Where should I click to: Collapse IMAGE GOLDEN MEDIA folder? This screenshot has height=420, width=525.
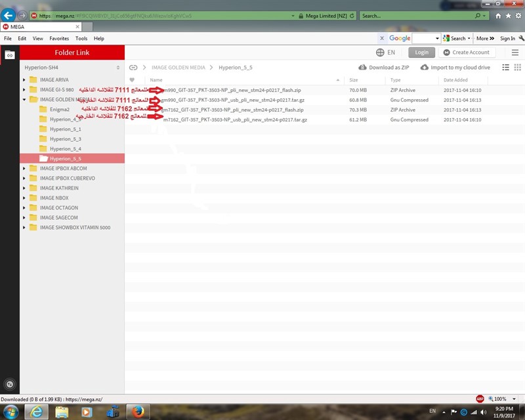point(24,100)
